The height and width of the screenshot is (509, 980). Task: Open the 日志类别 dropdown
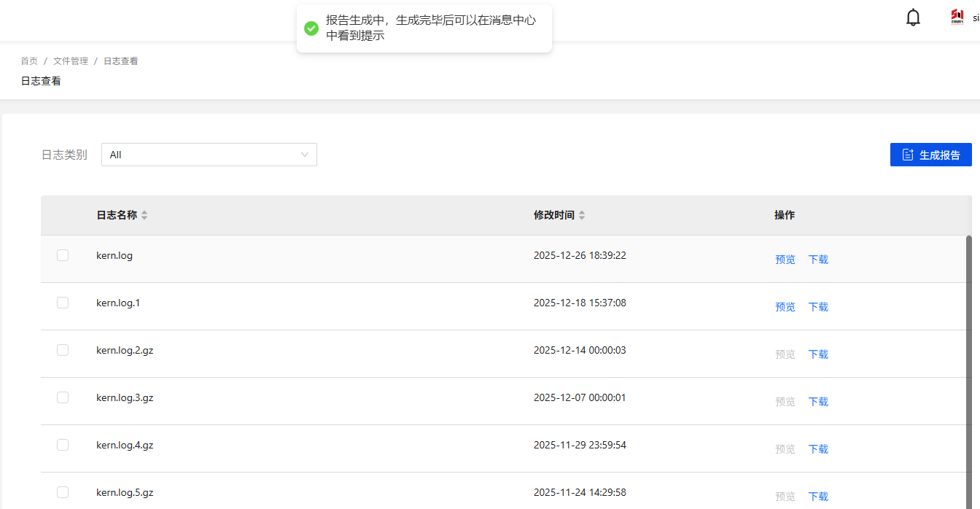pyautogui.click(x=209, y=155)
